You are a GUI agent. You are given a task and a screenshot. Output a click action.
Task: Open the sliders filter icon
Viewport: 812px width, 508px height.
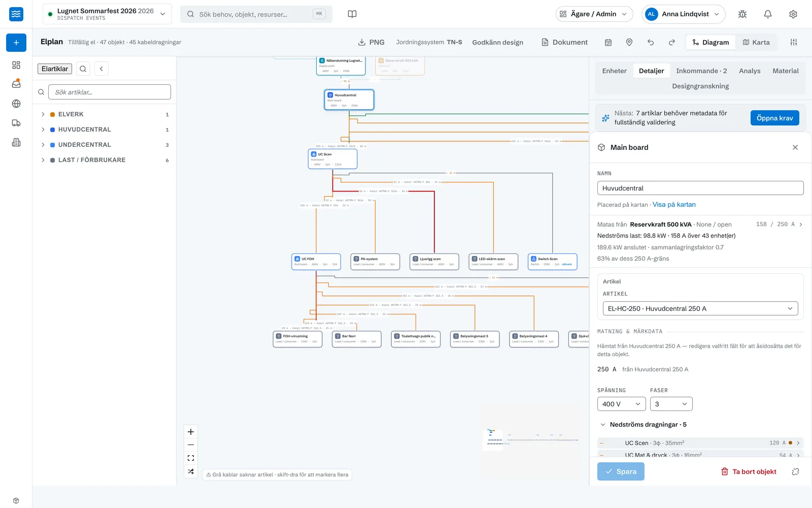click(x=794, y=42)
